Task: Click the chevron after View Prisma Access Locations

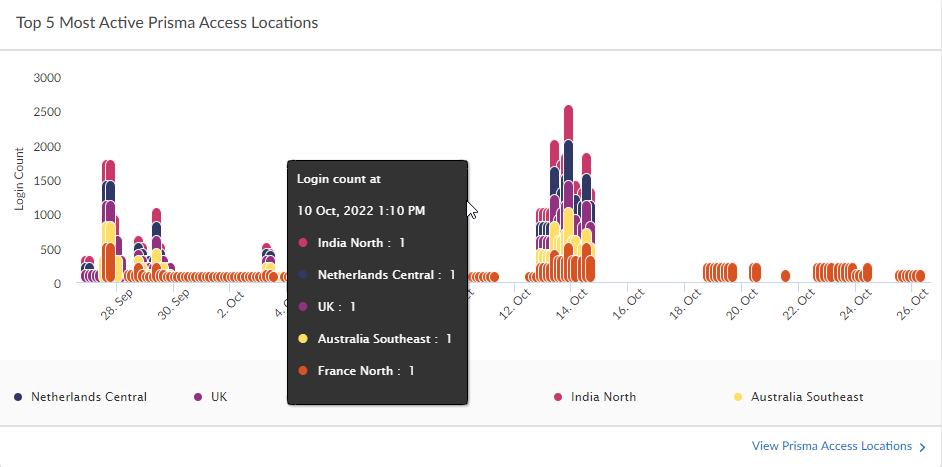Action: [x=922, y=446]
